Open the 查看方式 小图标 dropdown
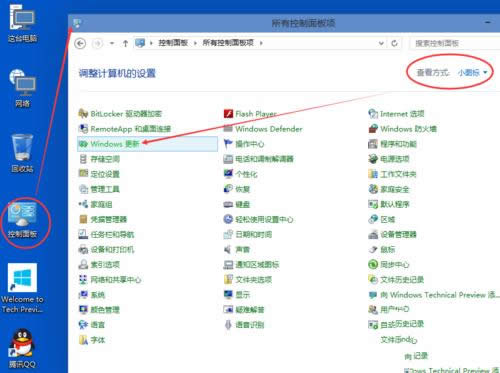The height and width of the screenshot is (373, 500). (472, 72)
